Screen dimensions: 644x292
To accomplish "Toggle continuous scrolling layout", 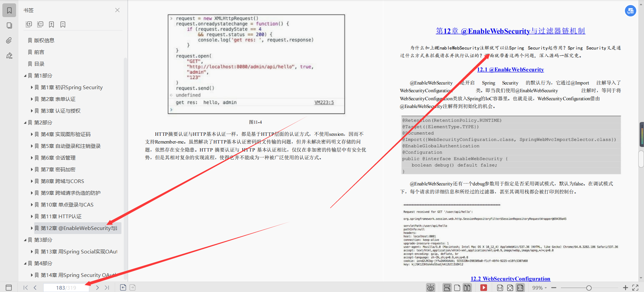I will pyautogui.click(x=447, y=288).
